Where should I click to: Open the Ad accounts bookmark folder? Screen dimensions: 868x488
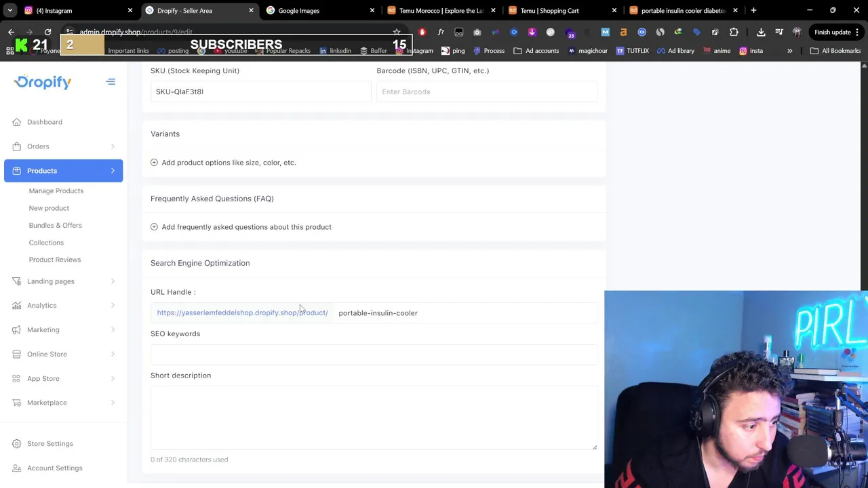tap(536, 51)
